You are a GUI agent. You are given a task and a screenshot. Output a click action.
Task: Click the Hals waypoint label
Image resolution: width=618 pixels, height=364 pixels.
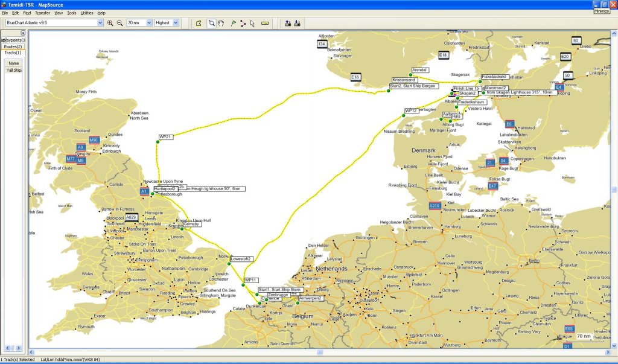tap(456, 117)
